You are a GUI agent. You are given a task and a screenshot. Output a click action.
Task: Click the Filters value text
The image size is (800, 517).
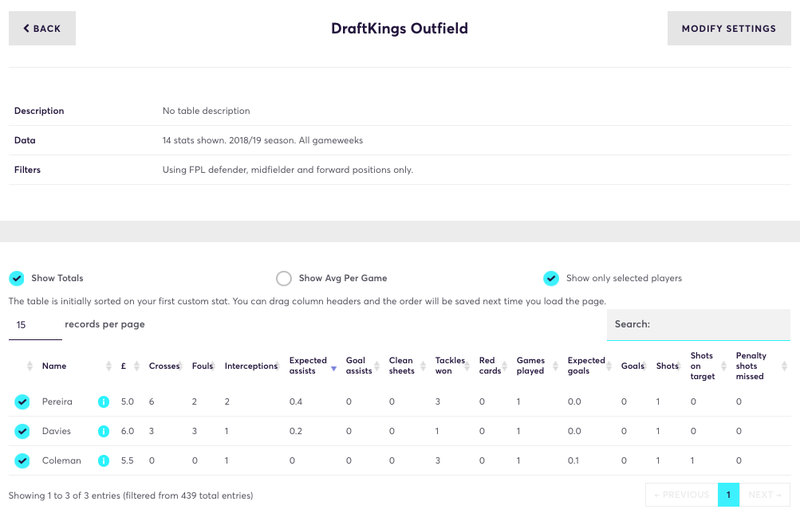(288, 170)
